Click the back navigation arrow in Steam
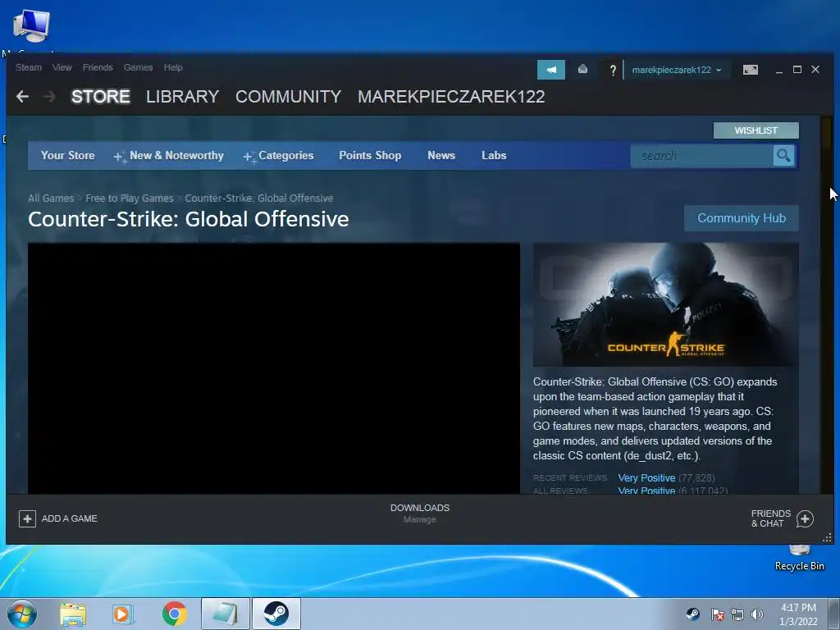Image resolution: width=840 pixels, height=630 pixels. 22,97
